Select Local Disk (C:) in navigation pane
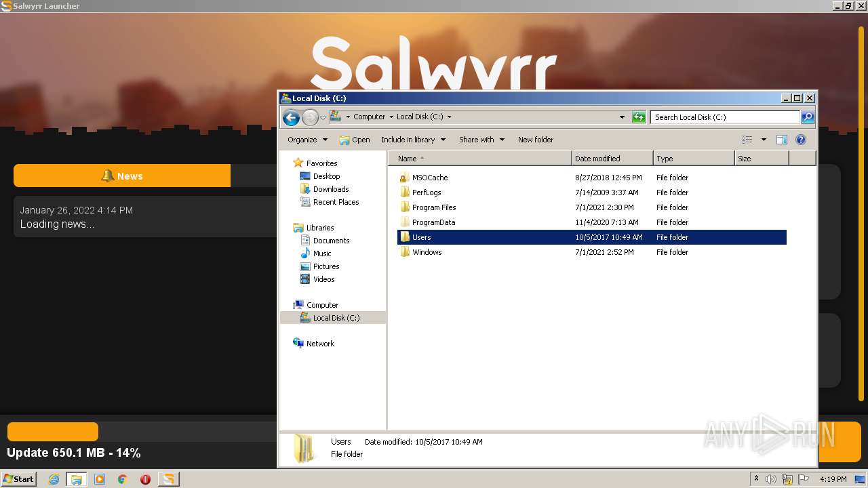 pyautogui.click(x=333, y=318)
